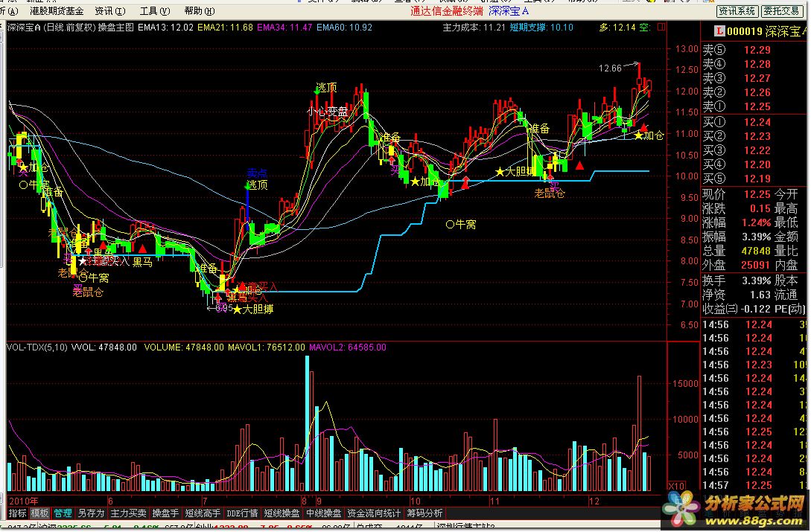Click the EMA60: 10.92 indicator value
Image resolution: width=811 pixels, height=532 pixels.
(345, 28)
